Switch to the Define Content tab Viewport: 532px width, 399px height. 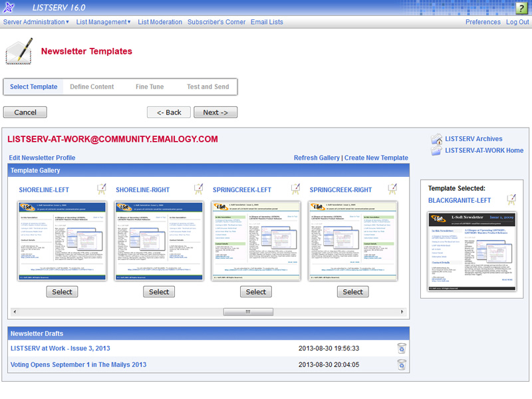[x=92, y=87]
